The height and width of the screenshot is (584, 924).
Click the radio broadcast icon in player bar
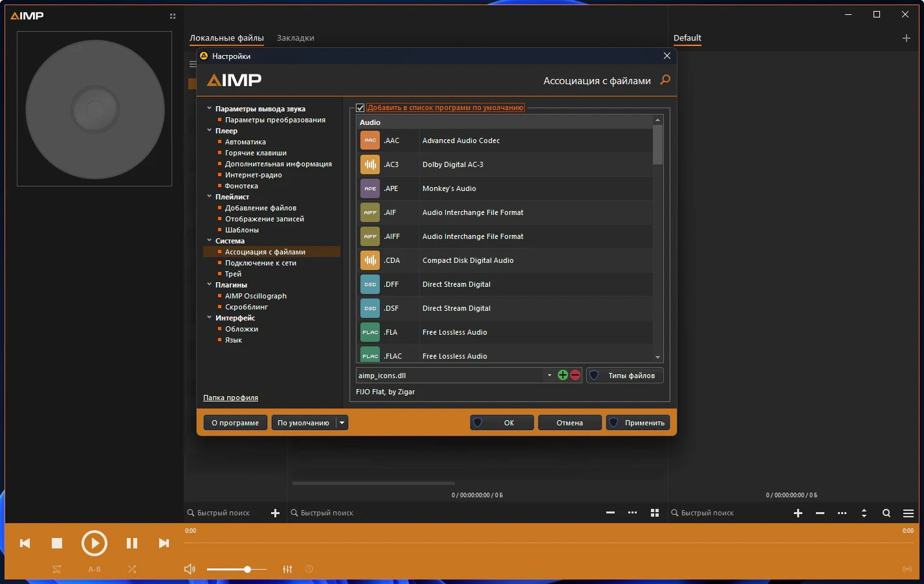pyautogui.click(x=907, y=569)
